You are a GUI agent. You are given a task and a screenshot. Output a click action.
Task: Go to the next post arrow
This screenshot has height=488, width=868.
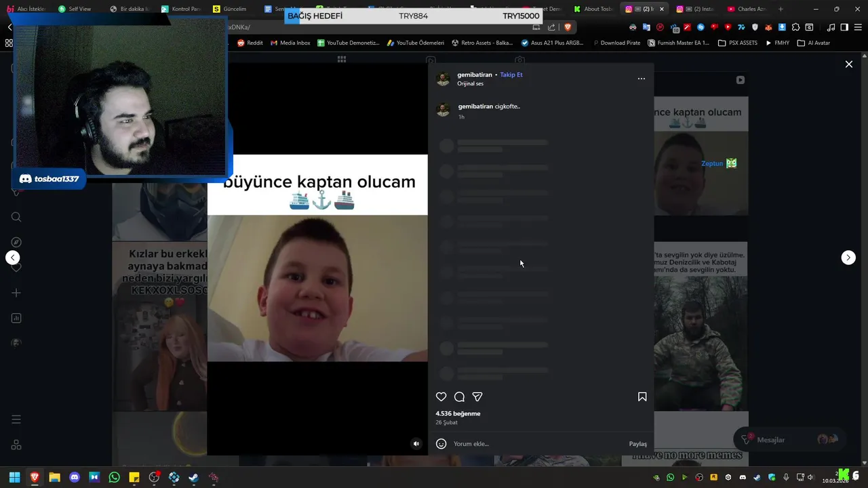coord(848,258)
